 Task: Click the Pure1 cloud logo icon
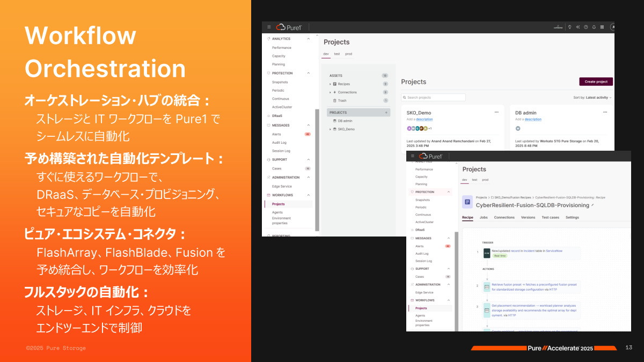click(280, 27)
